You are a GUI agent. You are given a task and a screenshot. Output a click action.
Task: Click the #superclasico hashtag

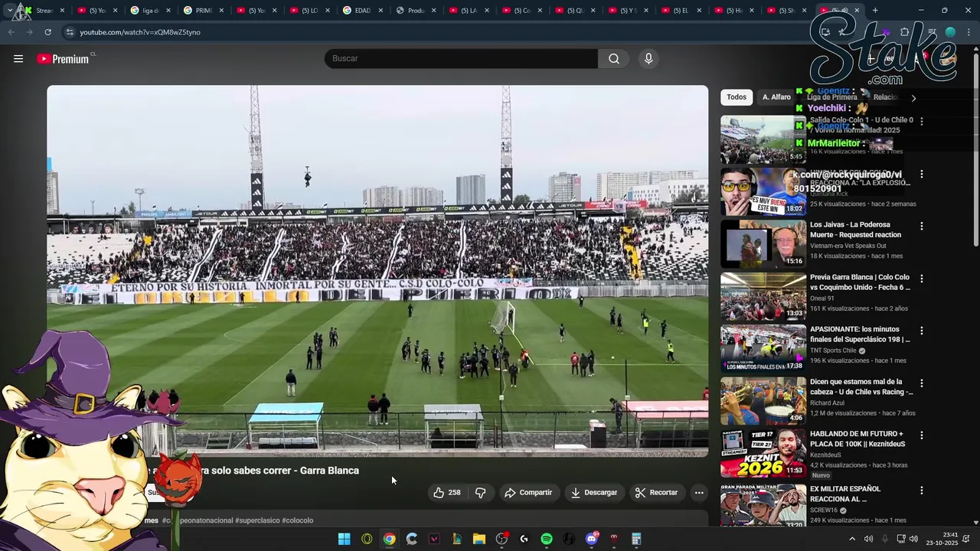(257, 520)
